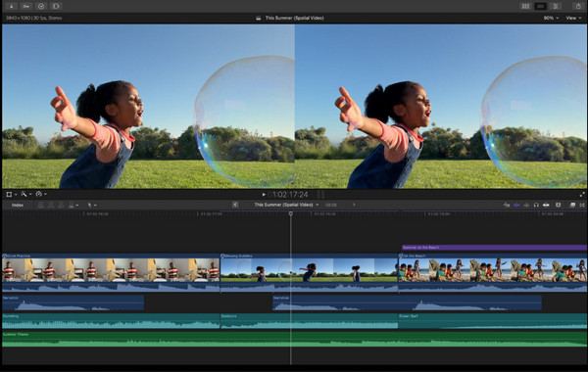This screenshot has width=588, height=372.
Task: Select the Ocean Surf teal audio clip
Action: 493,321
